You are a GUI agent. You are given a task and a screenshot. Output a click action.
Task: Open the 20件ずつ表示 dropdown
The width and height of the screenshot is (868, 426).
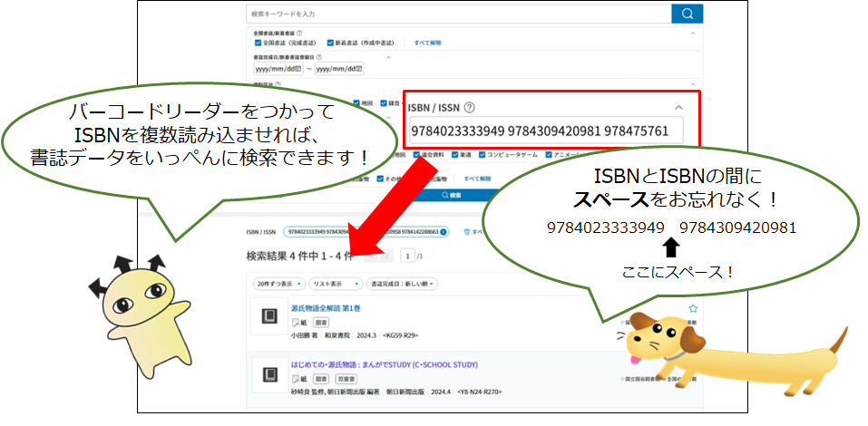click(279, 284)
